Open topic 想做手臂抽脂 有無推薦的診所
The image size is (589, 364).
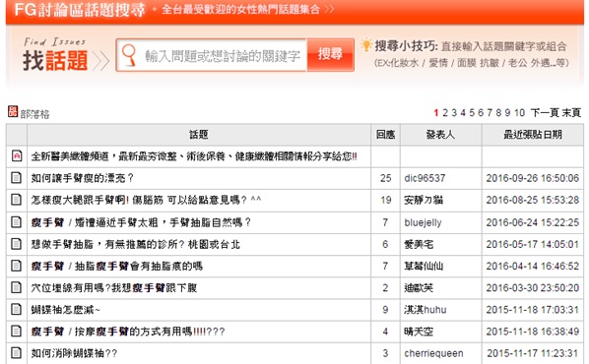135,244
